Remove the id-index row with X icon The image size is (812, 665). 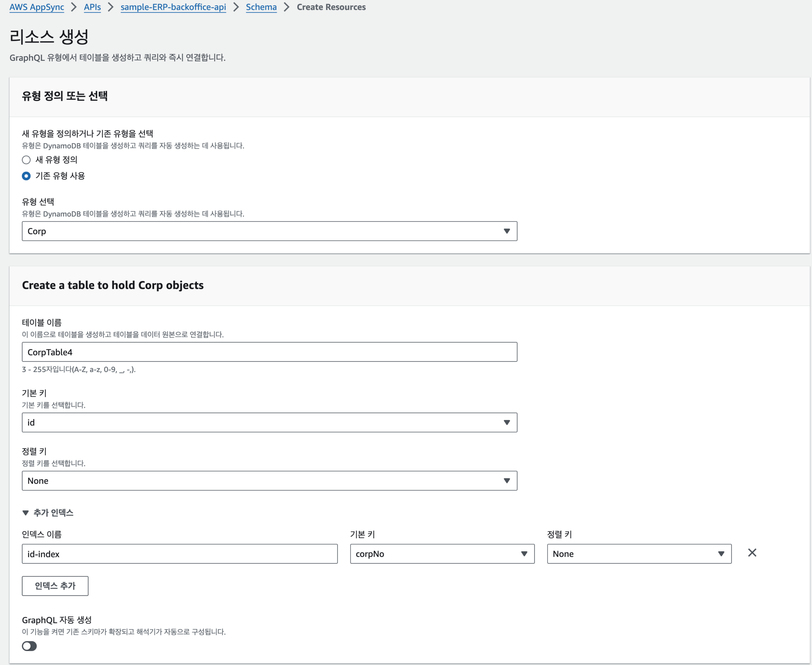(x=752, y=553)
